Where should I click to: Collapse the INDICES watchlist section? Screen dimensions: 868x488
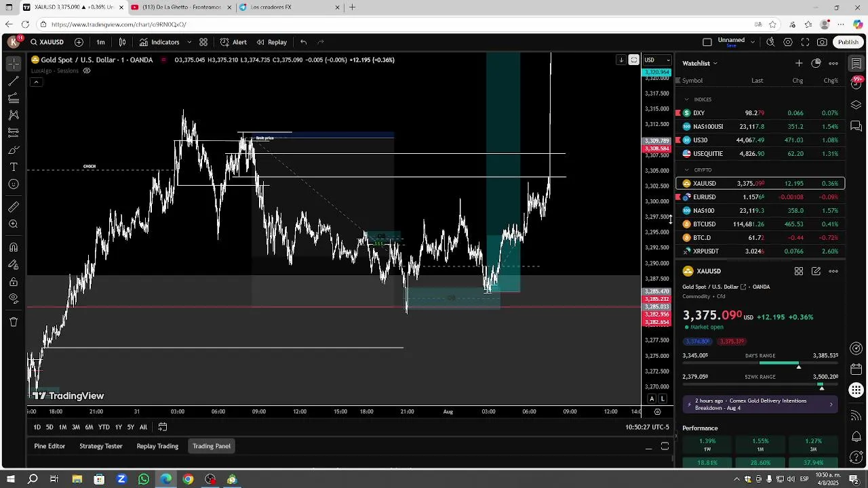(686, 100)
